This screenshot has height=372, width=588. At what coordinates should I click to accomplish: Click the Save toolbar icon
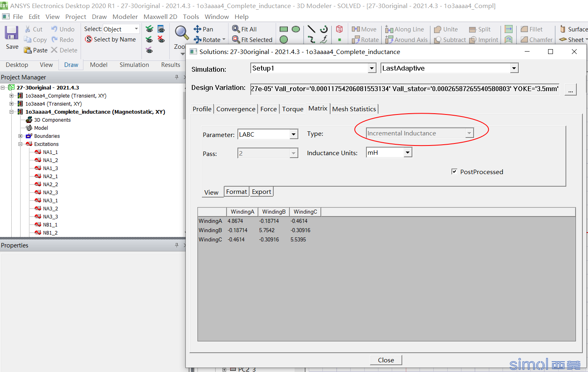click(12, 33)
